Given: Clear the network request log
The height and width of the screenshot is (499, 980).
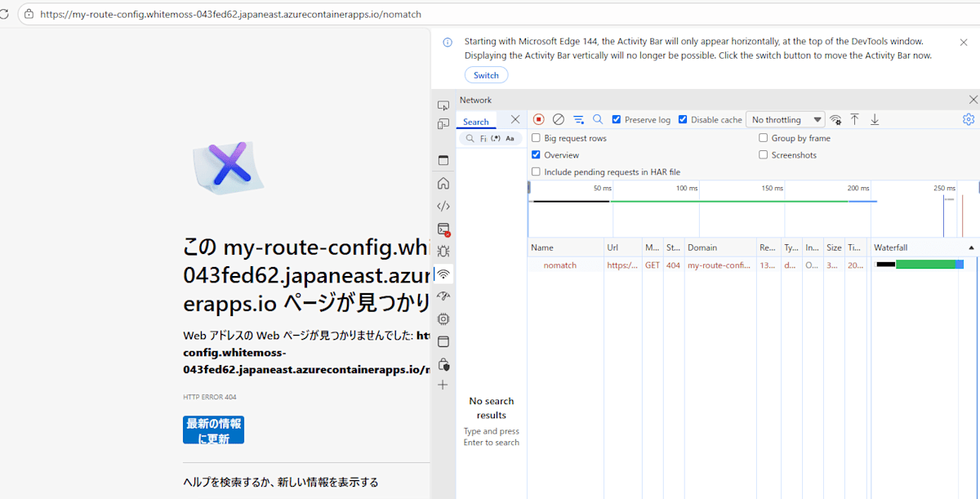Looking at the screenshot, I should (559, 118).
